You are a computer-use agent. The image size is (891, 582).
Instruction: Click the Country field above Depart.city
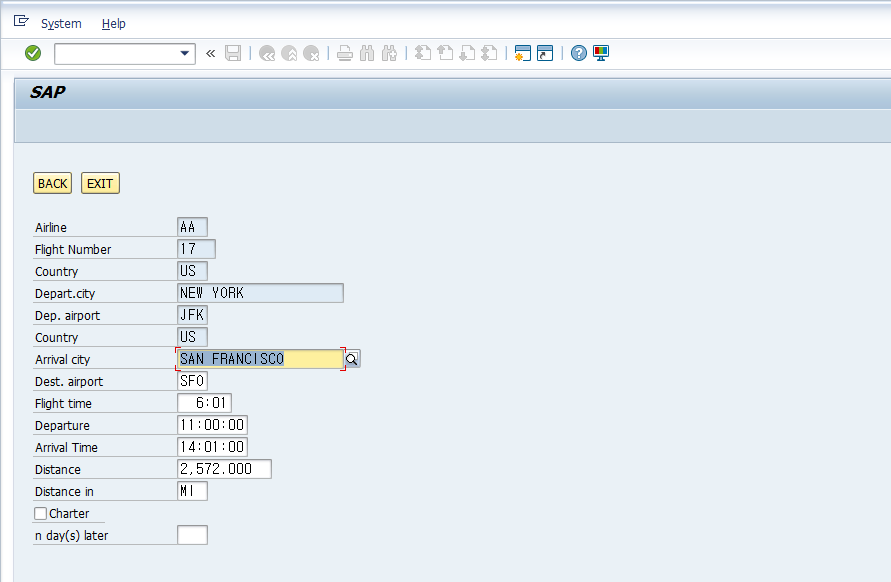point(192,271)
